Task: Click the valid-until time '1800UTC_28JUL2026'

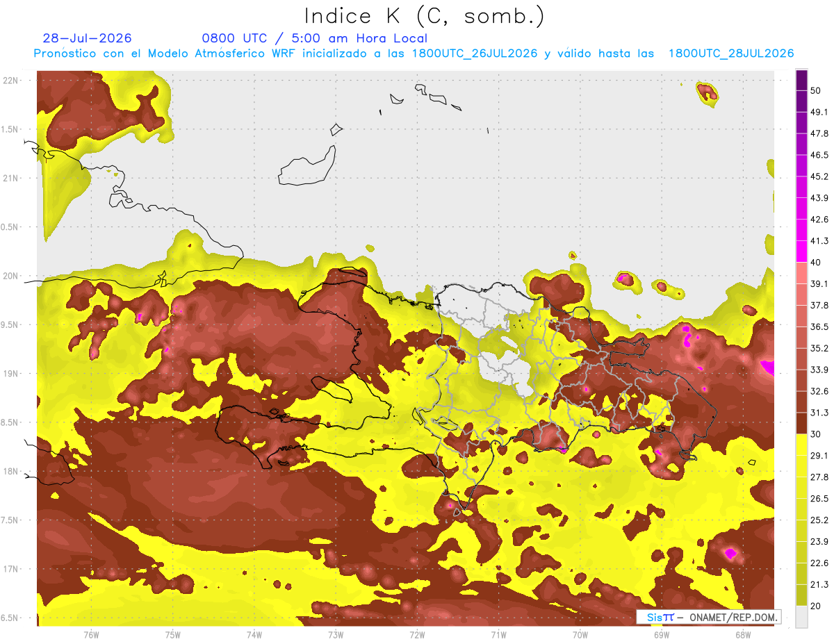Action: point(731,53)
